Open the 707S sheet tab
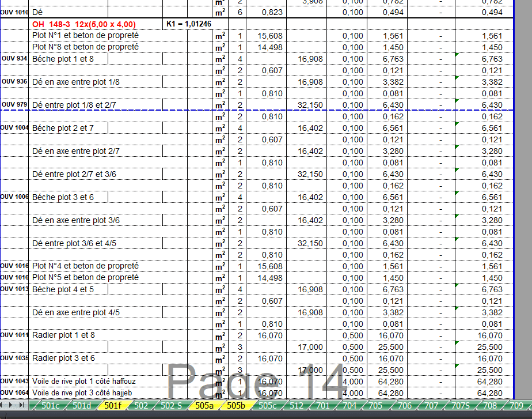 click(x=462, y=406)
